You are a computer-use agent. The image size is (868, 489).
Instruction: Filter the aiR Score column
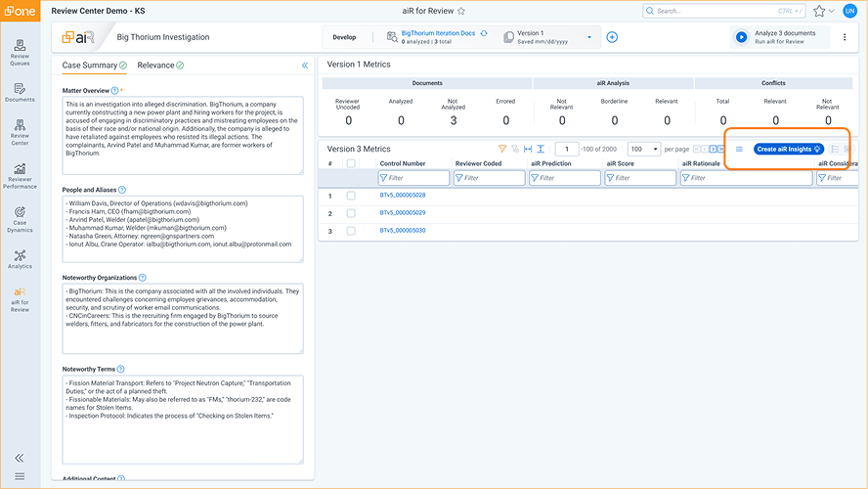[x=640, y=178]
